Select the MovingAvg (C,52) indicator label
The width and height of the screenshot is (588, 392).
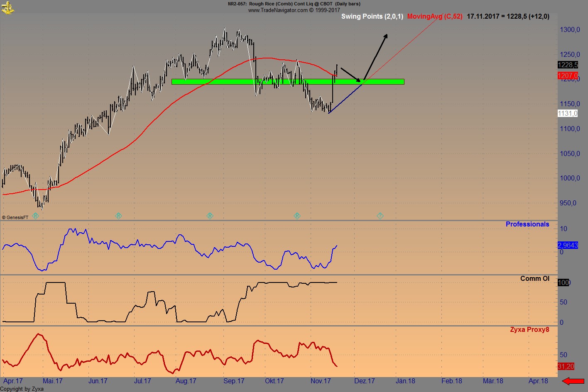coord(435,17)
